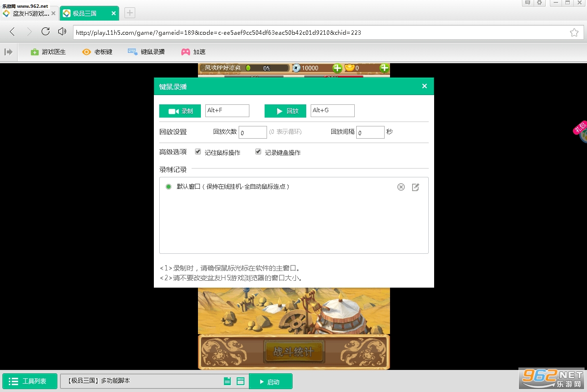587x392 pixels.
Task: Delete the 默认窗口 record with X icon
Action: (401, 187)
